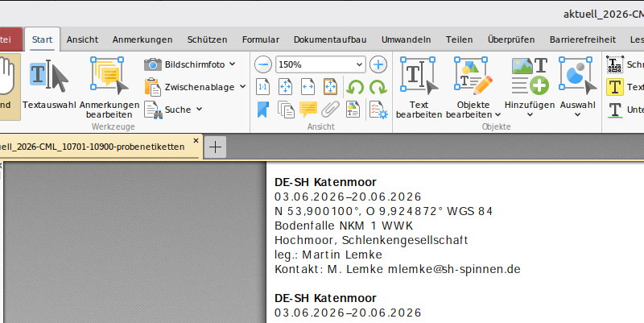Image resolution: width=644 pixels, height=323 pixels.
Task: Select the Text bearbeiten tool
Action: point(419,88)
